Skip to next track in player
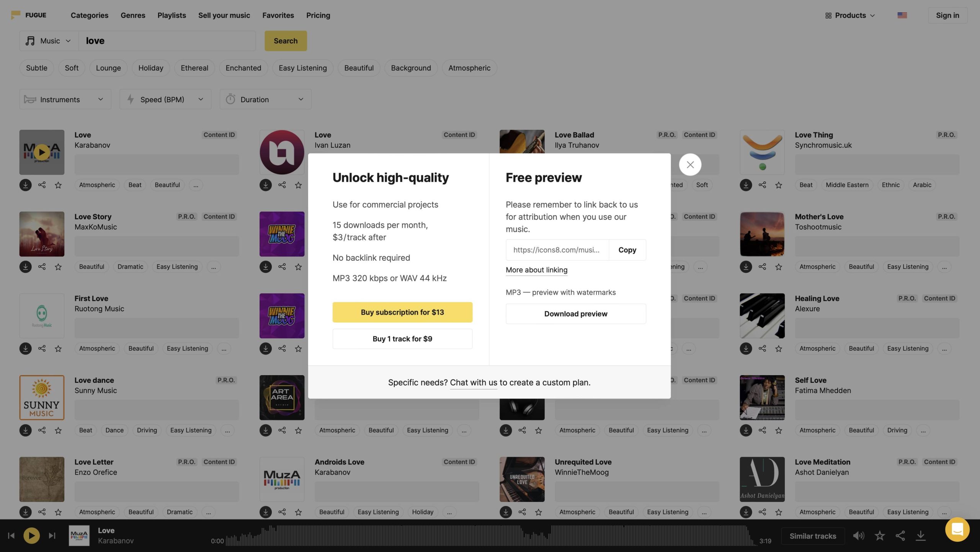 [x=52, y=536]
